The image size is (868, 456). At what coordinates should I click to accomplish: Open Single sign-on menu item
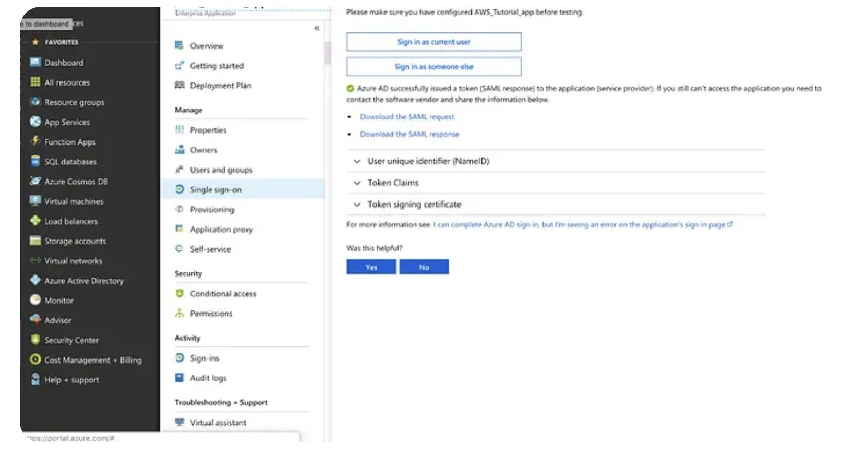tap(215, 190)
